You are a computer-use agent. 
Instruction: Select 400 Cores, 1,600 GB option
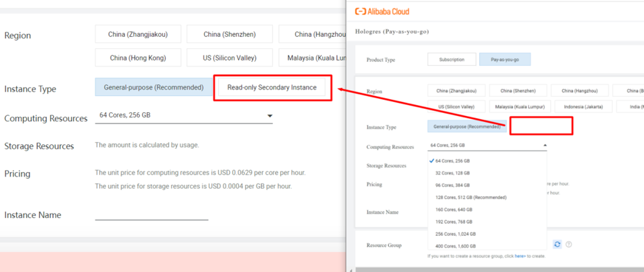[x=487, y=246]
